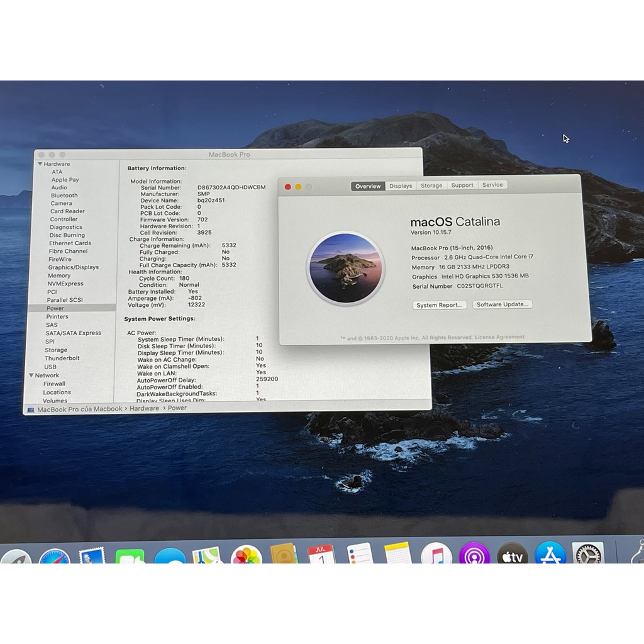Open the Calendar app from the Dock
644x644 pixels.
click(x=321, y=557)
